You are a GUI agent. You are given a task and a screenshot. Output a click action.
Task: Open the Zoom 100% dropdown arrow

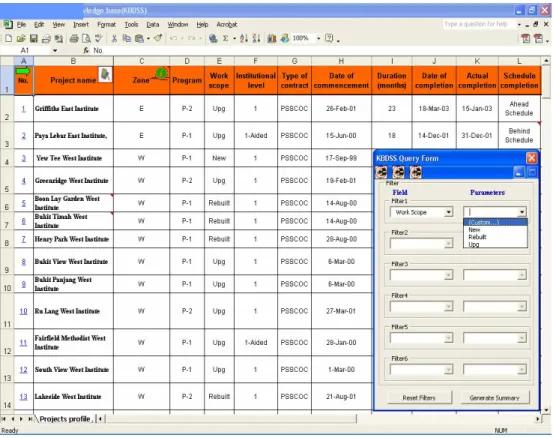(x=318, y=38)
